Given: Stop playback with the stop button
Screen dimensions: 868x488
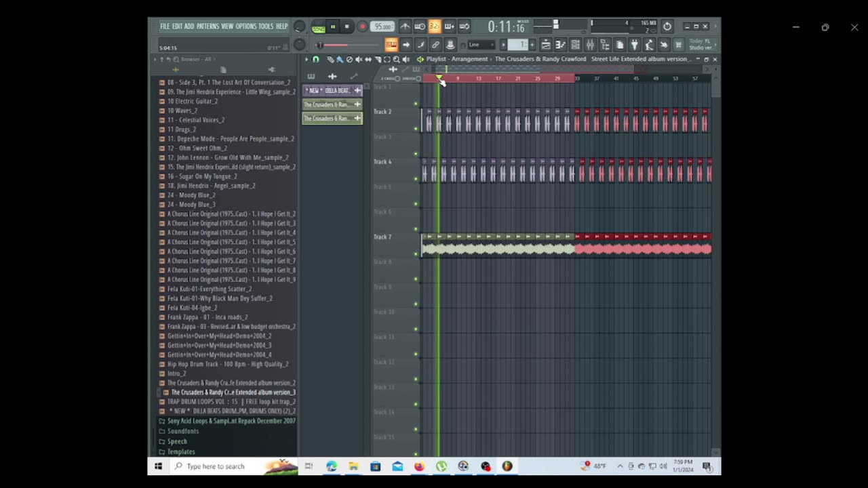Looking at the screenshot, I should (x=347, y=26).
